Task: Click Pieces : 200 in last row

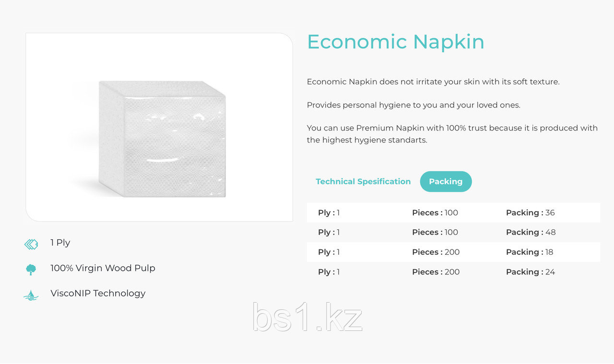Action: (x=436, y=271)
